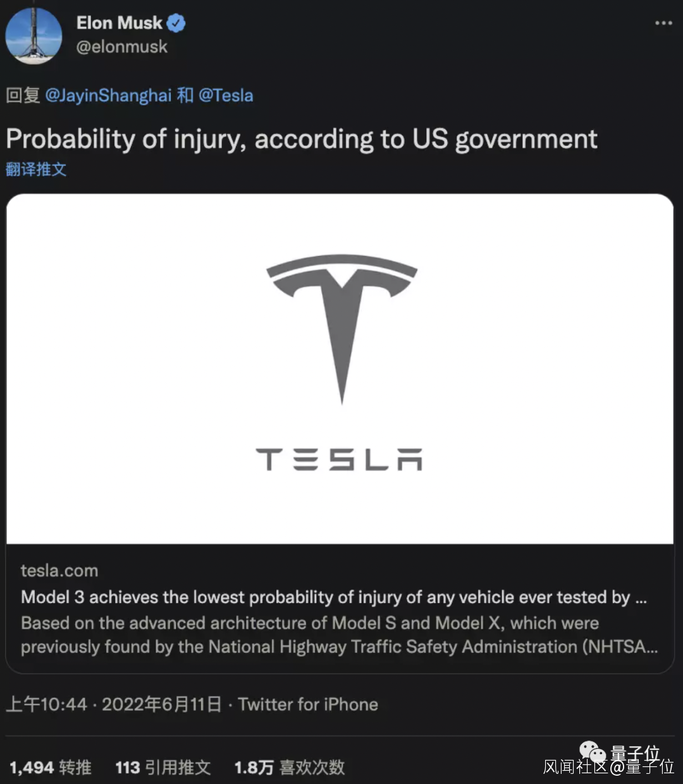This screenshot has height=784, width=683.
Task: Click the Twitter for iPhone source
Action: [308, 704]
